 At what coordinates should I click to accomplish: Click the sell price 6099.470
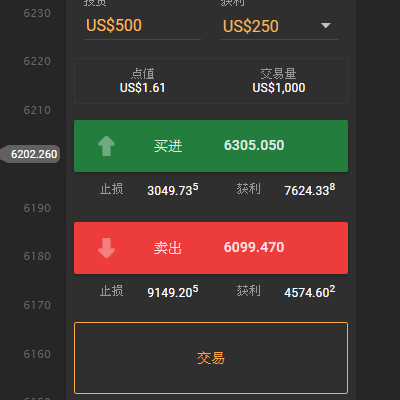pos(254,247)
